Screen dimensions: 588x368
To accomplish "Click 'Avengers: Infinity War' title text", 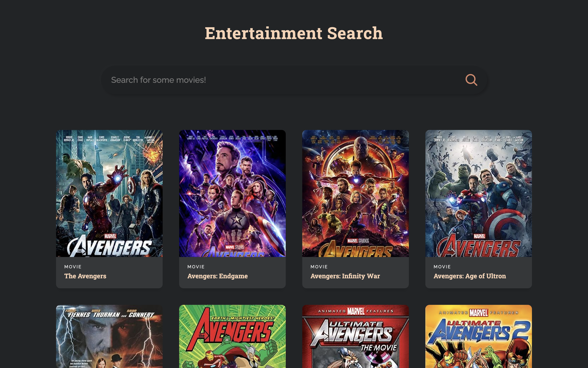I will [x=345, y=276].
